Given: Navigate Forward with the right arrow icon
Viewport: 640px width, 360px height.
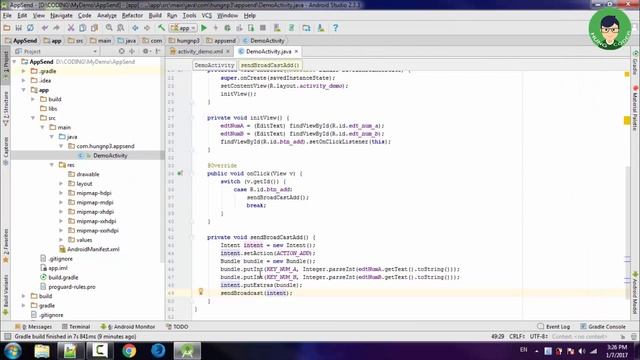Looking at the screenshot, I should coord(147,28).
